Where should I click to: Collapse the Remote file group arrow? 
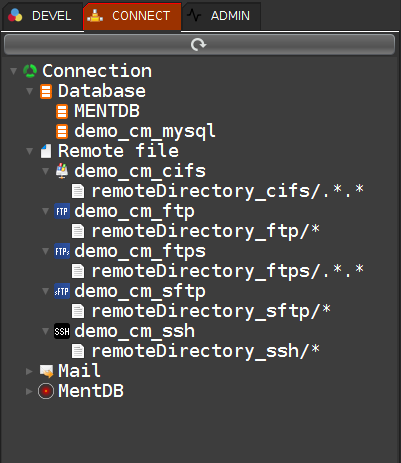[x=30, y=151]
